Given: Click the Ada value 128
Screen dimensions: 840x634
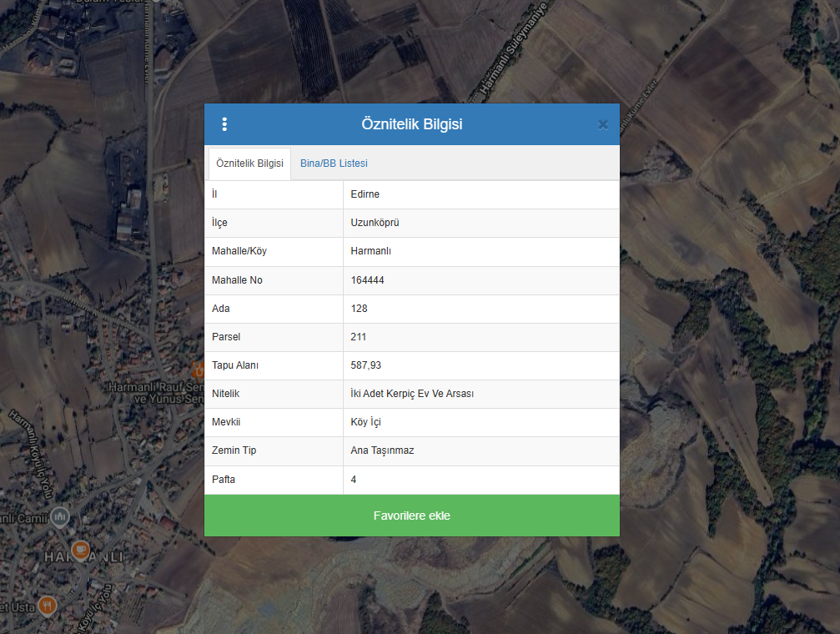Looking at the screenshot, I should pyautogui.click(x=360, y=309).
